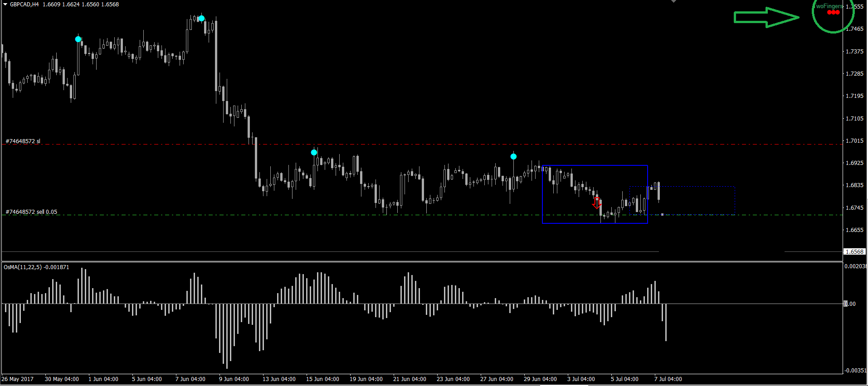Image resolution: width=868 pixels, height=386 pixels.
Task: Click the GBPCAD,H4 chart title text
Action: [x=24, y=5]
